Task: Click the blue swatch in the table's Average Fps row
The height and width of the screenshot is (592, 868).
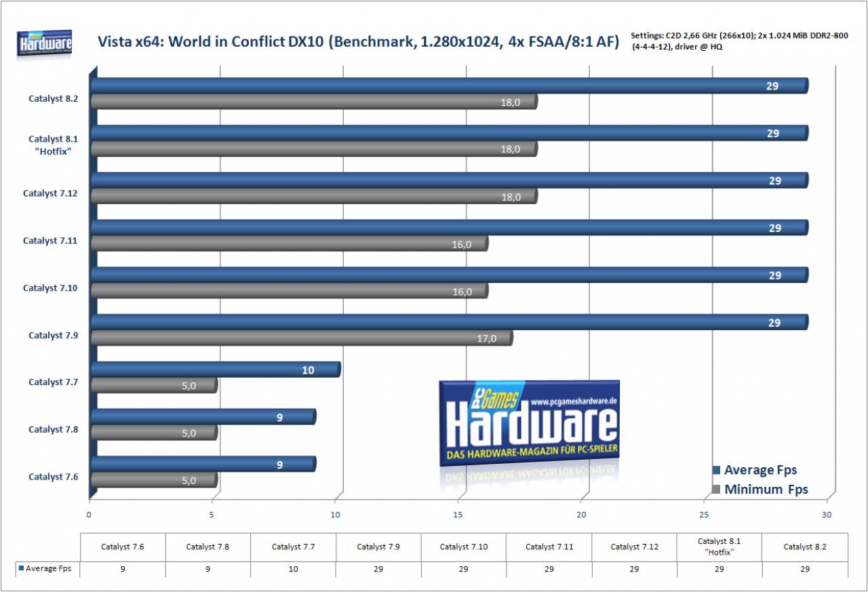Action: click(22, 569)
